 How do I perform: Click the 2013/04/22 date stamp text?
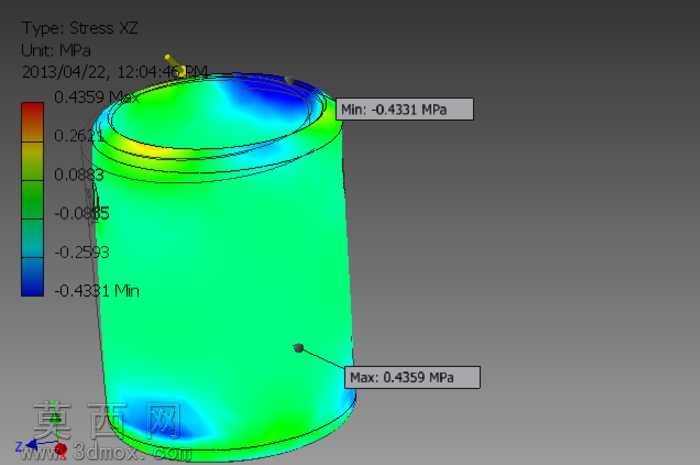[x=114, y=71]
